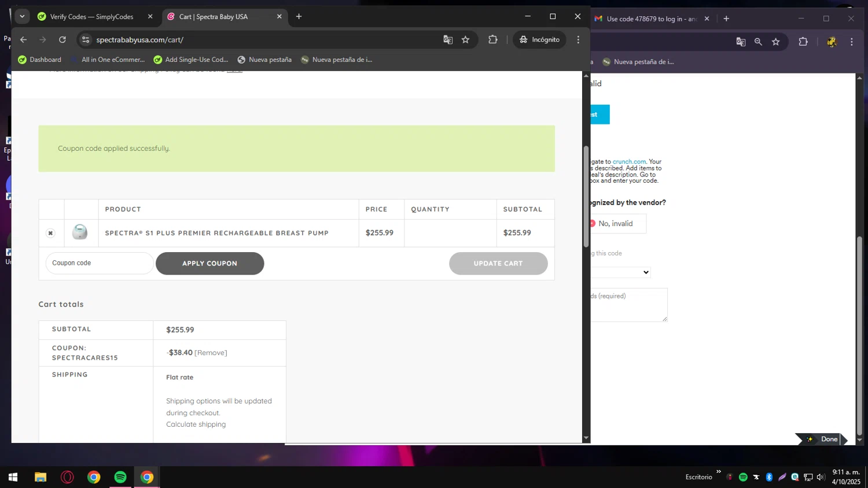Switch to the Verify Codes — SimplyCodes tab
Screen dimensions: 868x488
91,17
